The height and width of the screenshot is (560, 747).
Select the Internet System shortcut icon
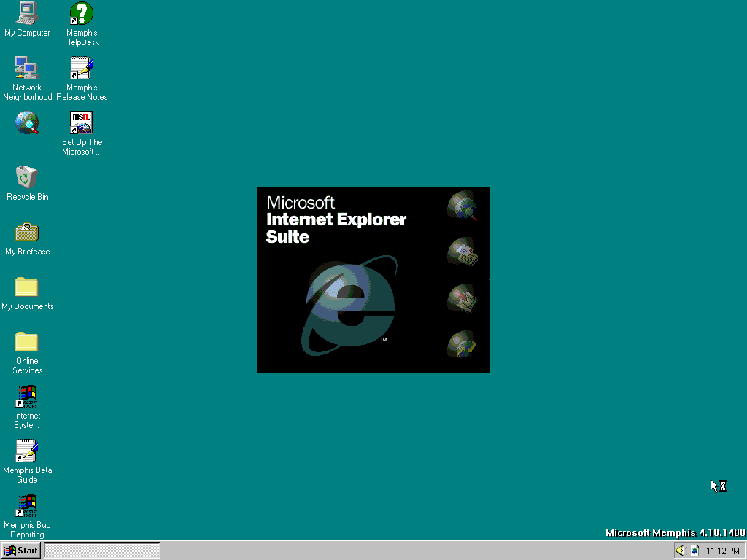27,397
